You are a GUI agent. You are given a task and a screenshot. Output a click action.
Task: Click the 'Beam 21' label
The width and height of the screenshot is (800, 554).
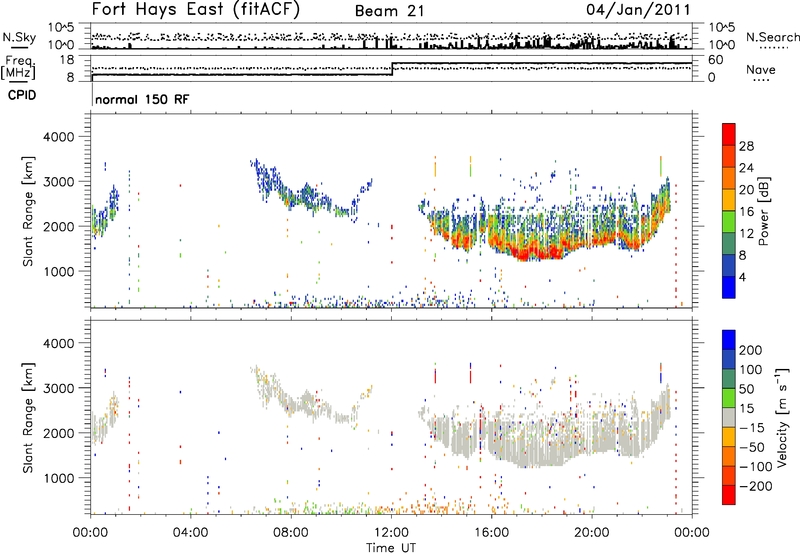tap(390, 11)
